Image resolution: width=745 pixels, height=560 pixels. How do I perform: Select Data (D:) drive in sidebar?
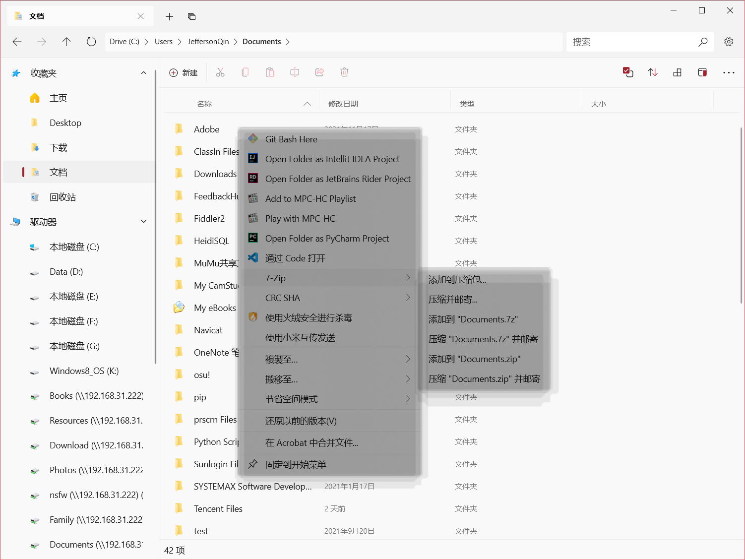[79, 271]
